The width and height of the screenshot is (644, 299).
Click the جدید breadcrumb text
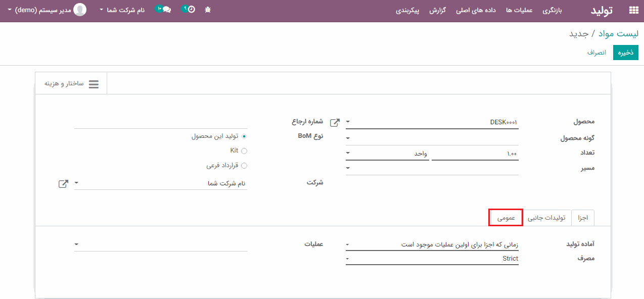tap(579, 33)
